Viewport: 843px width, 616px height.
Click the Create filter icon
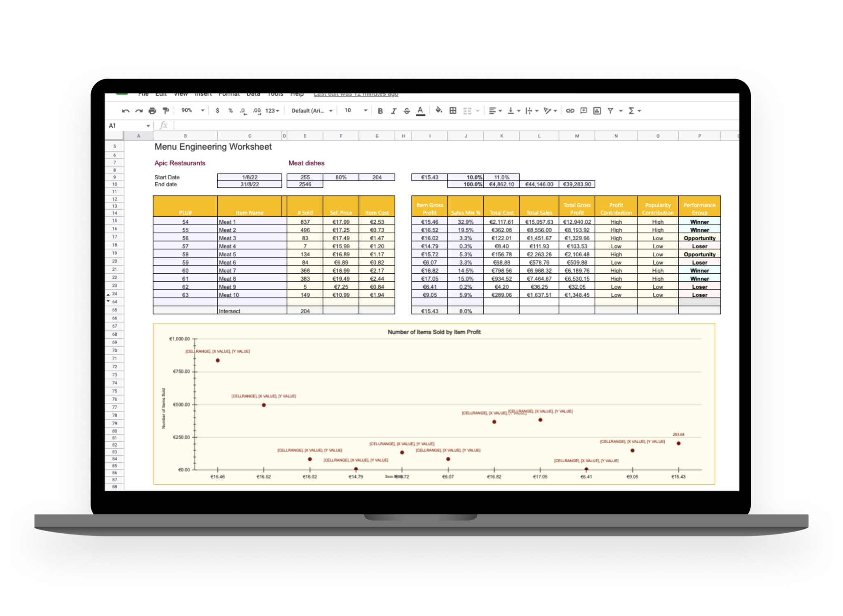coord(610,110)
